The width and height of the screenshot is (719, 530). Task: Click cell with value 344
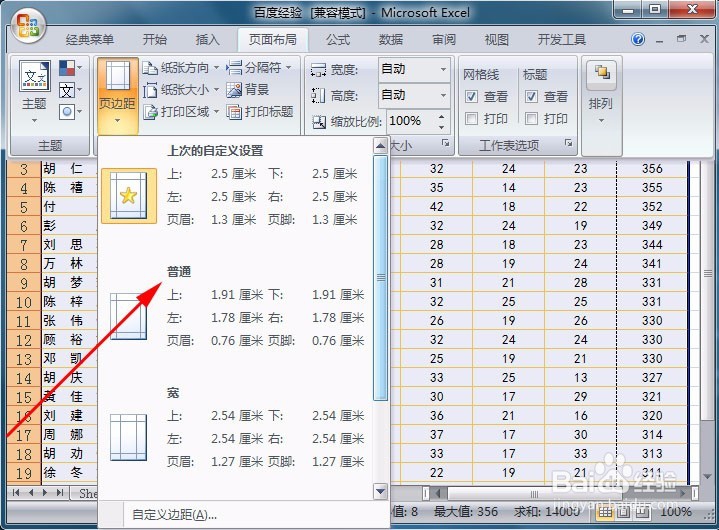click(x=652, y=245)
